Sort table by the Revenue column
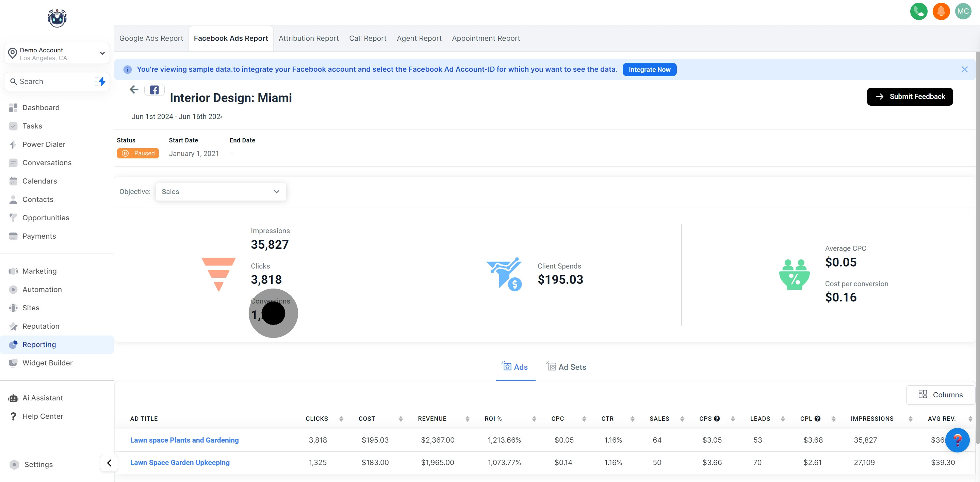Viewport: 980px width, 482px height. coord(467,418)
